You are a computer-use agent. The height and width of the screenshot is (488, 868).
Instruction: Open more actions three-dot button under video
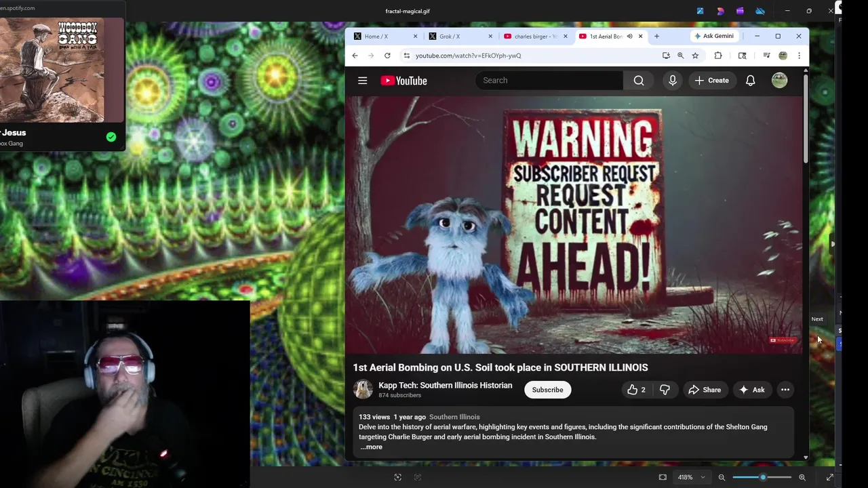tap(785, 390)
